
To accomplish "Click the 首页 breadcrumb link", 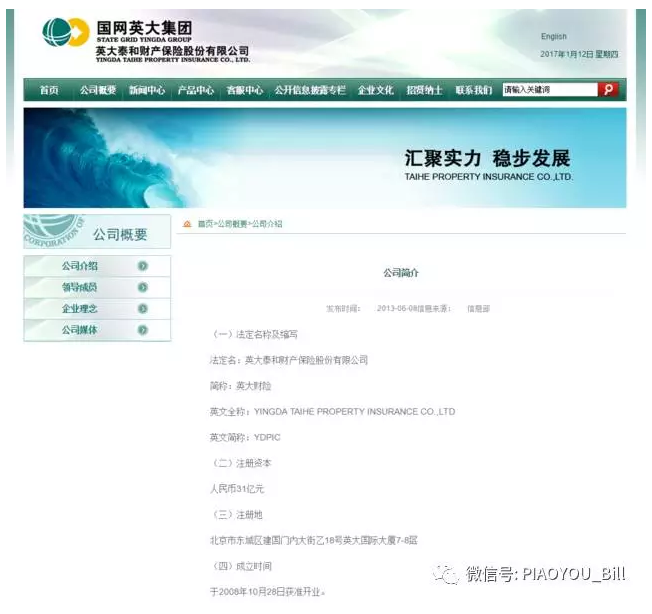I will click(x=205, y=224).
